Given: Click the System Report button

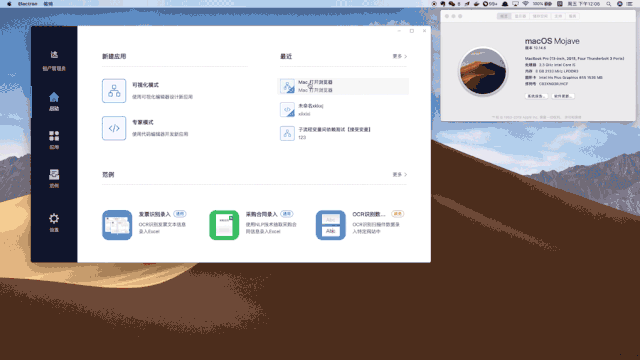Looking at the screenshot, I should (x=536, y=96).
